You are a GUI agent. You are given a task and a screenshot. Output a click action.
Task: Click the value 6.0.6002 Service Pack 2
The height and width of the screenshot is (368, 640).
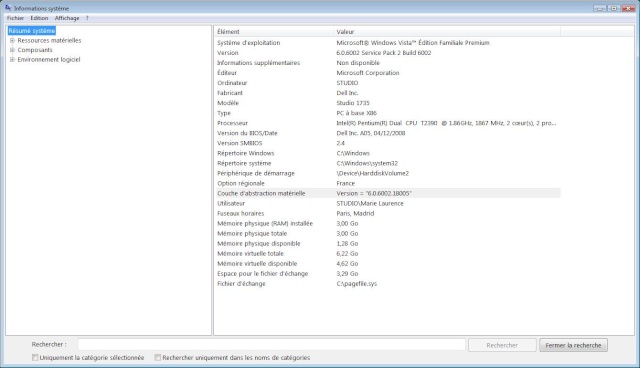384,53
